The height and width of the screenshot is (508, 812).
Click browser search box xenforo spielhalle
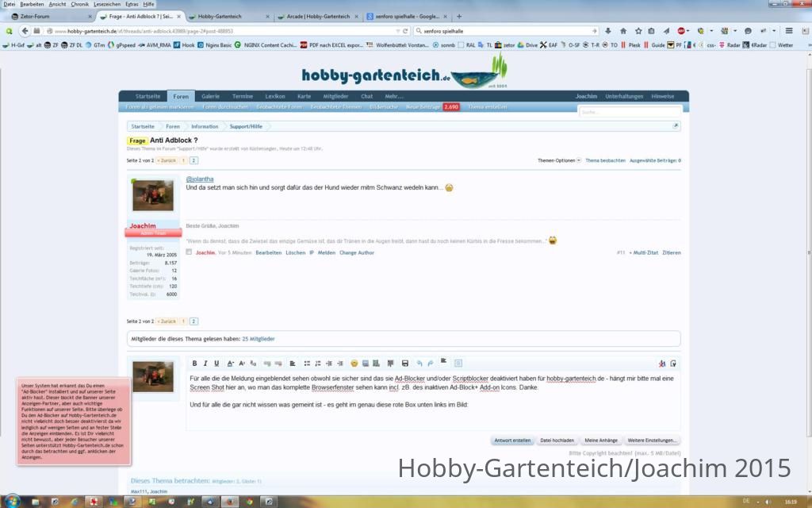pyautogui.click(x=505, y=31)
